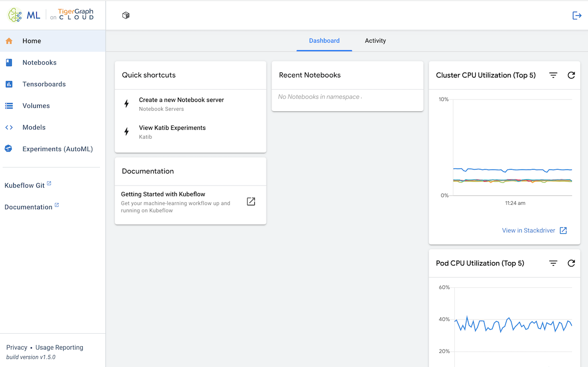
Task: Open the Notebooks section from the sidebar icon
Action: 9,62
